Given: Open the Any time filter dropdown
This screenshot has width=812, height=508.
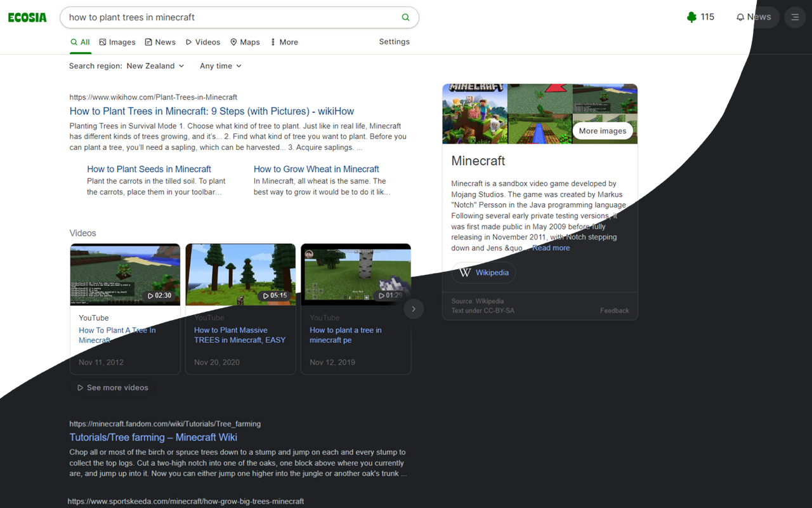Looking at the screenshot, I should click(x=221, y=66).
